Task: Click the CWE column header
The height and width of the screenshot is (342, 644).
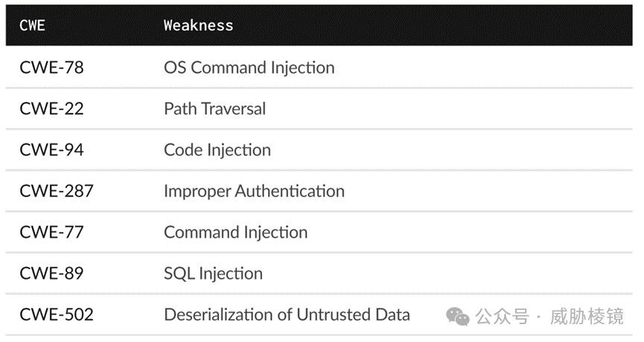Action: coord(32,25)
